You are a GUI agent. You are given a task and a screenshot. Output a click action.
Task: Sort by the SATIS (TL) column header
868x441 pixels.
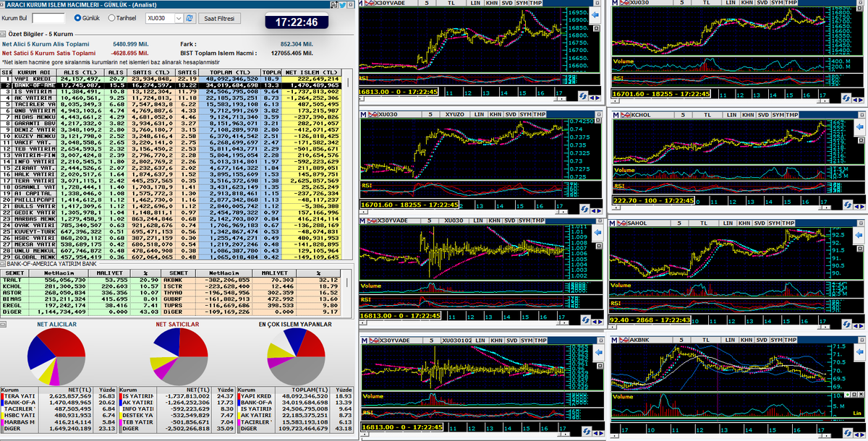[x=150, y=72]
